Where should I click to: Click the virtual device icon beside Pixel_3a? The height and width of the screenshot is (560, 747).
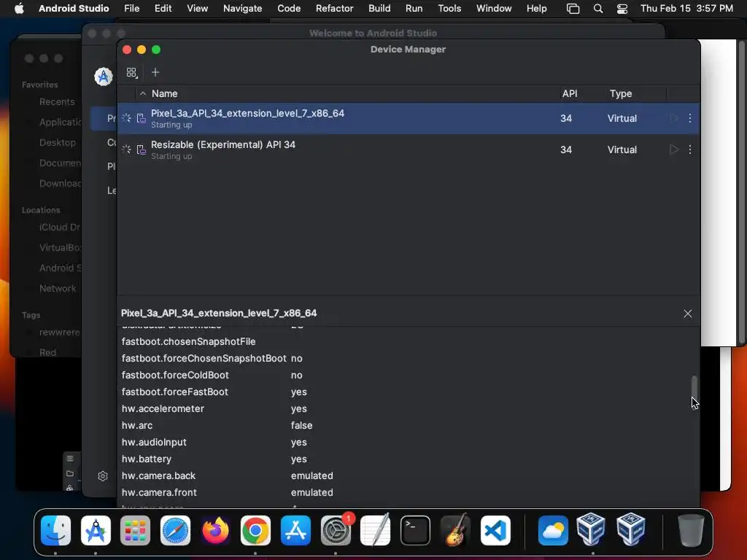tap(141, 118)
